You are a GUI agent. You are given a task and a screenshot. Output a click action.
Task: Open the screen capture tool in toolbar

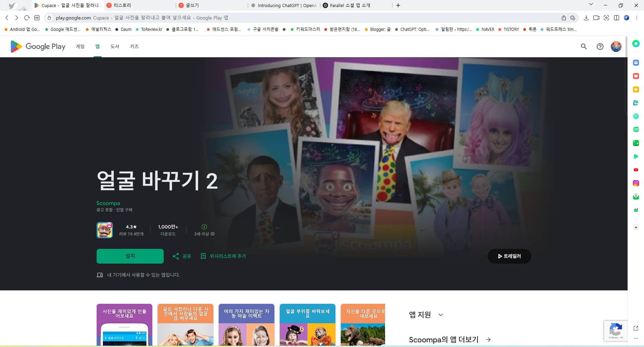[x=607, y=18]
